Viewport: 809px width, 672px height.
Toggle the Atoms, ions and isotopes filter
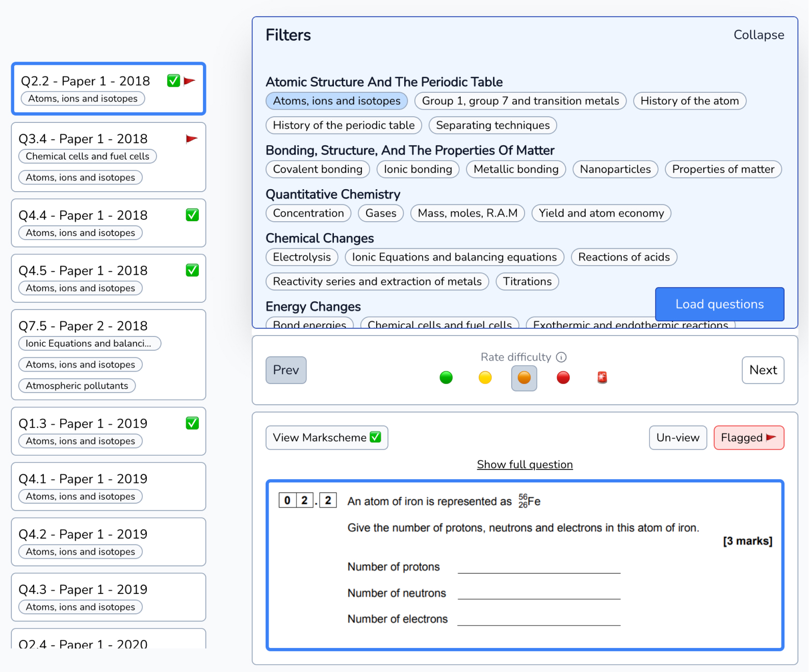[337, 101]
